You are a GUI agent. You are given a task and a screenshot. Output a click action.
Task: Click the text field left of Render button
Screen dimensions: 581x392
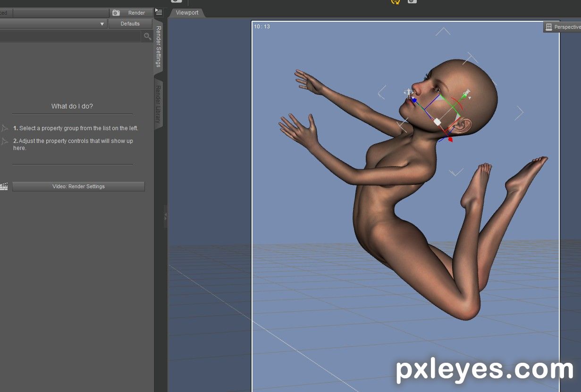click(x=61, y=13)
